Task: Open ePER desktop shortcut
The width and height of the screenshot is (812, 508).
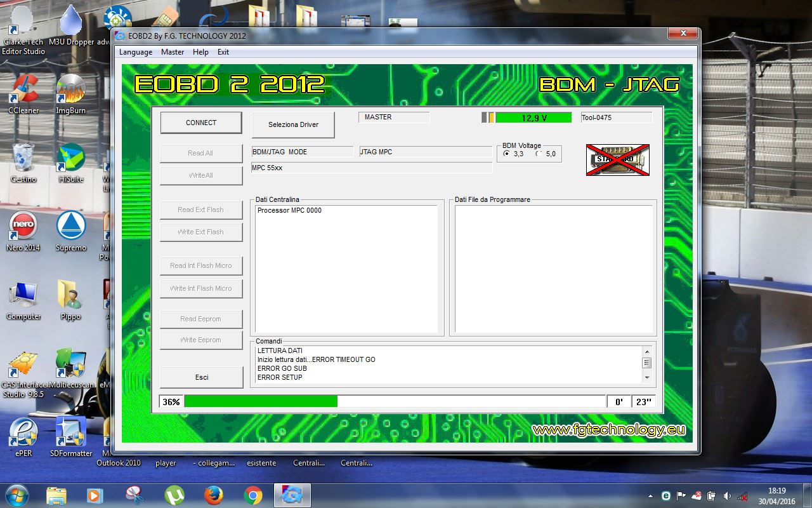Action: [23, 438]
